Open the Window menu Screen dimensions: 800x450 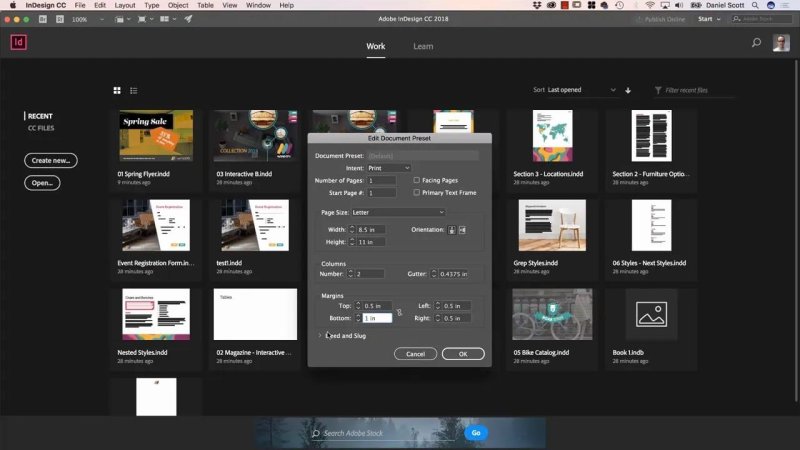point(258,5)
